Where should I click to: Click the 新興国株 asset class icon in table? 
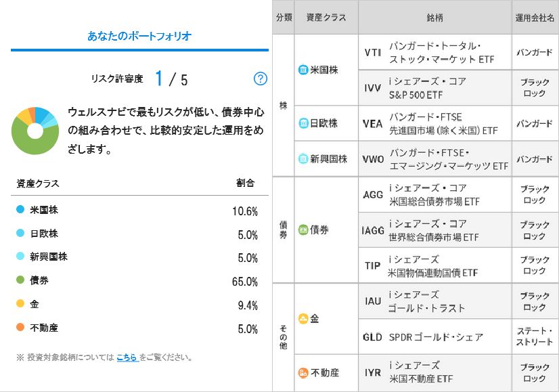303,159
